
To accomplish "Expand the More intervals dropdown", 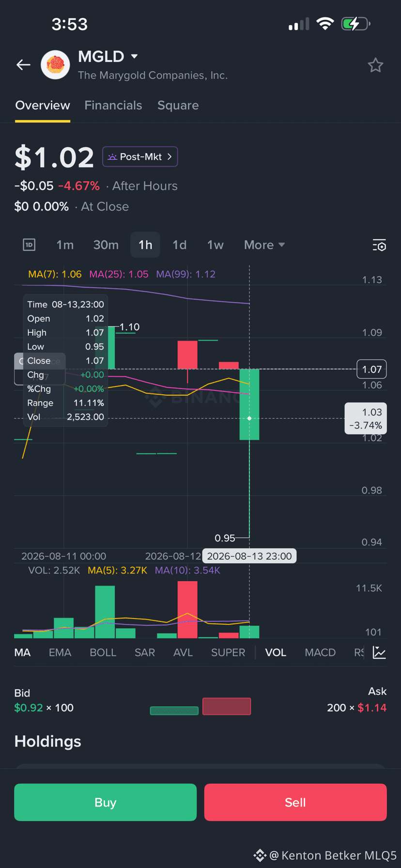I will 264,245.
